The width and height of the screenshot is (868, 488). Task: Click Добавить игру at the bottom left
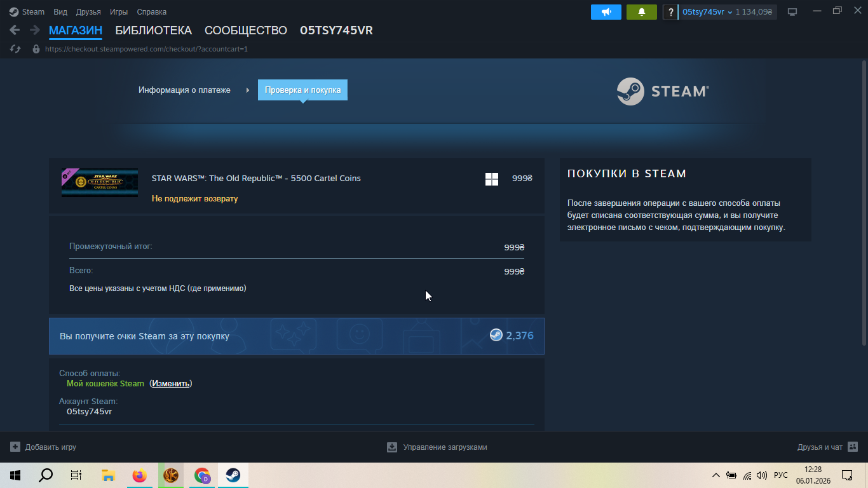(x=43, y=447)
